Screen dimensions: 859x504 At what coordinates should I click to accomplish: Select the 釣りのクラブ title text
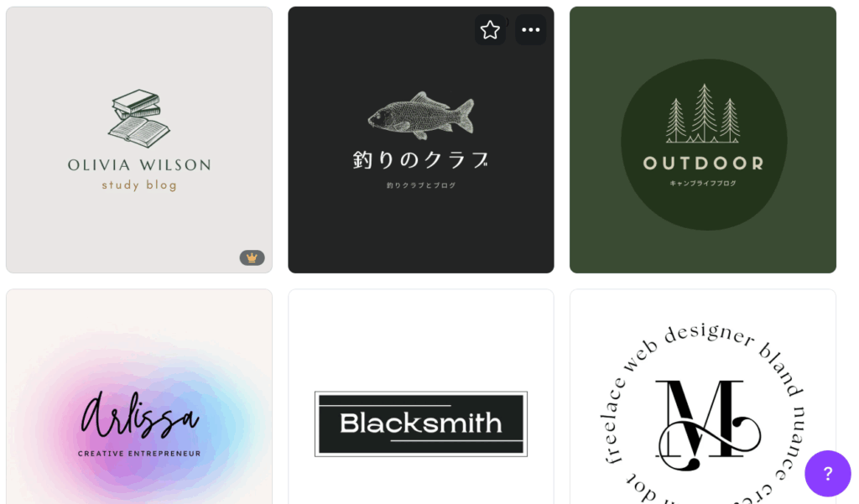pyautogui.click(x=421, y=160)
